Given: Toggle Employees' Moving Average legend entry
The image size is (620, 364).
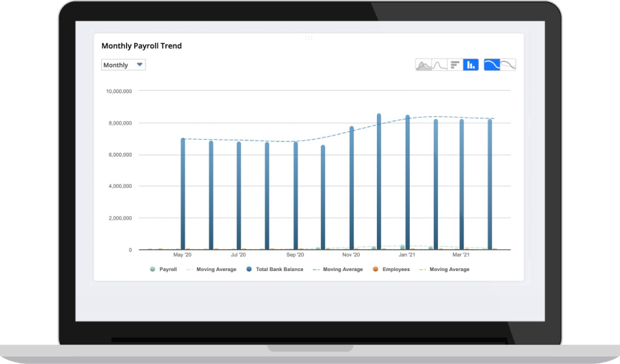Looking at the screenshot, I should click(x=444, y=269).
